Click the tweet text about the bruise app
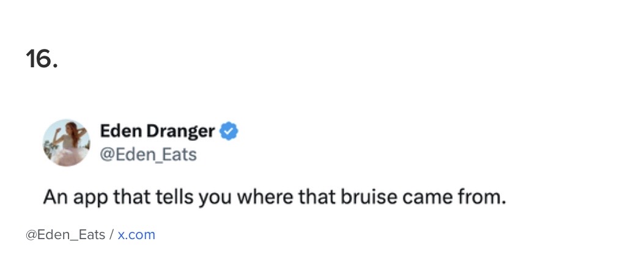Screen dimensions: 644x263 [275, 198]
